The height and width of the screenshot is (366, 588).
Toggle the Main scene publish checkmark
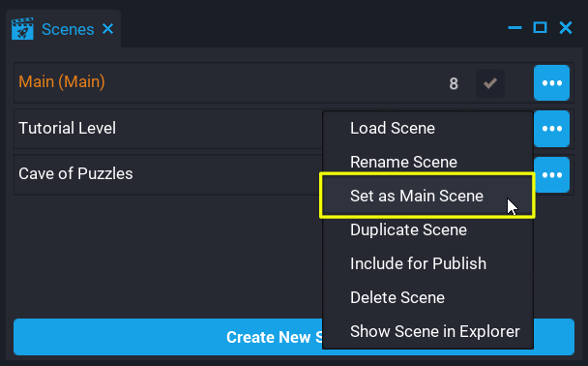pyautogui.click(x=490, y=83)
